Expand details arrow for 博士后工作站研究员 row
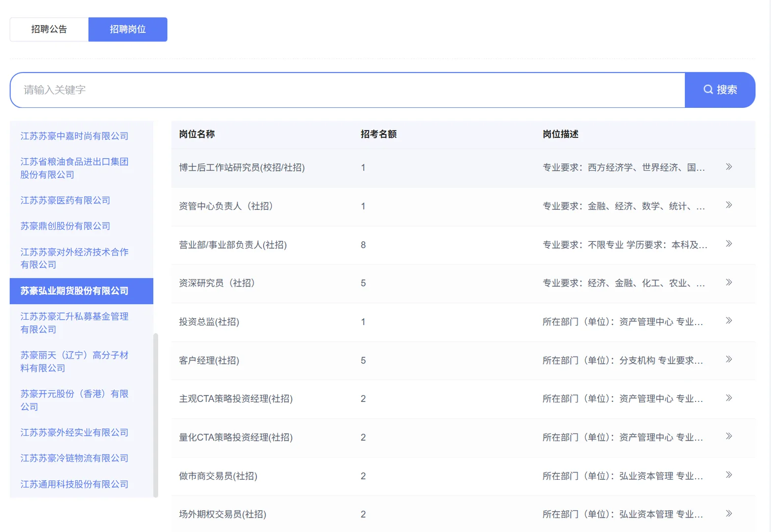The height and width of the screenshot is (532, 771). coord(729,167)
